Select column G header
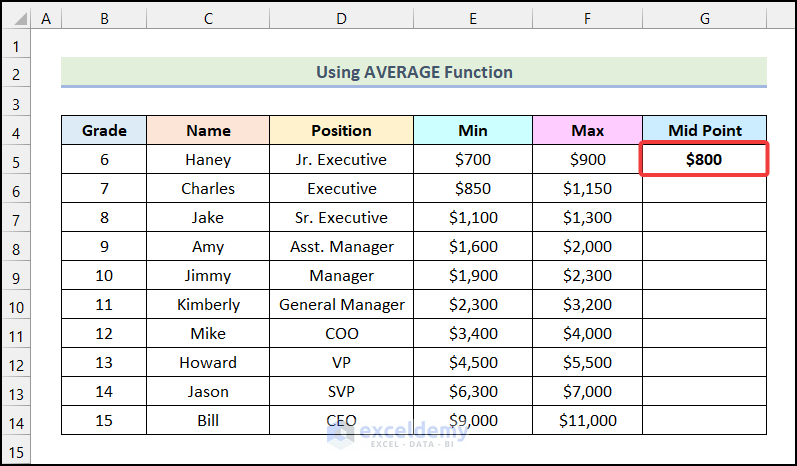This screenshot has height=466, width=797. [x=705, y=18]
